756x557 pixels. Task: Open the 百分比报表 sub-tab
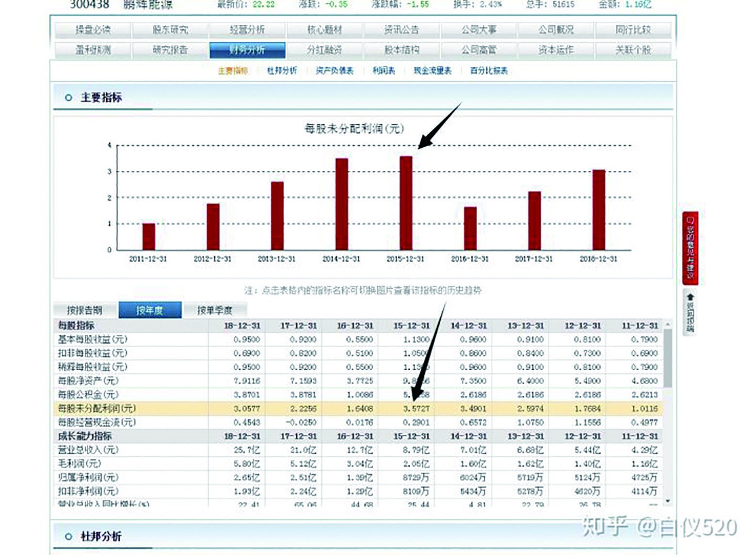[x=490, y=71]
